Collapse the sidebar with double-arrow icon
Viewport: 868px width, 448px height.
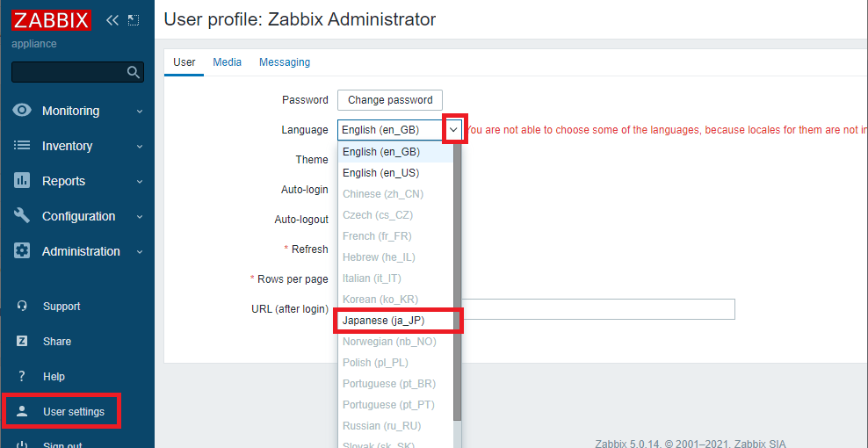(x=112, y=20)
